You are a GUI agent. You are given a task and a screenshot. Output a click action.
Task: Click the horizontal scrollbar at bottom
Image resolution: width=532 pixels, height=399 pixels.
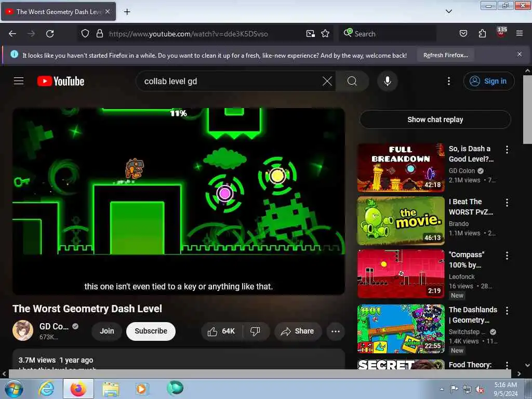[260, 374]
